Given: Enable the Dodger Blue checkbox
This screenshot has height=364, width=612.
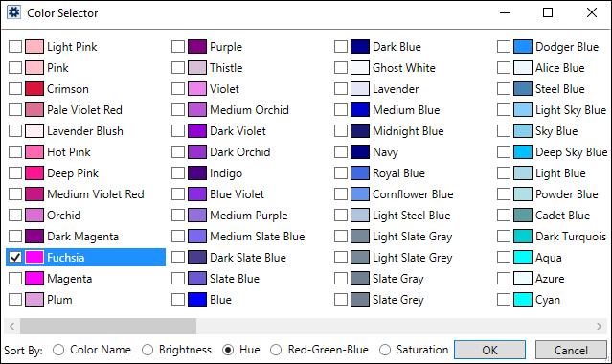Looking at the screenshot, I should point(504,47).
